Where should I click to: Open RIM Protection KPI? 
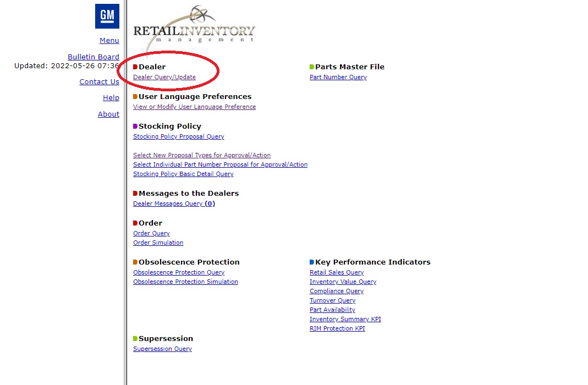[337, 328]
